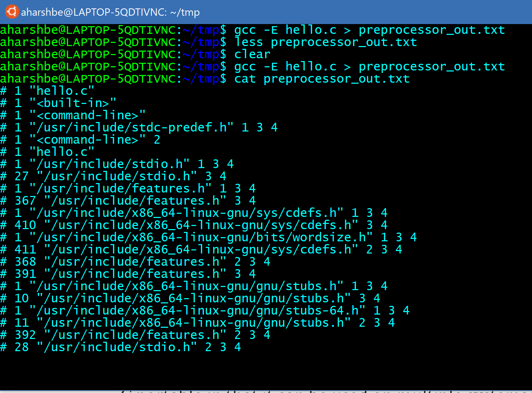Click the "<built-in>" output line

(x=58, y=103)
